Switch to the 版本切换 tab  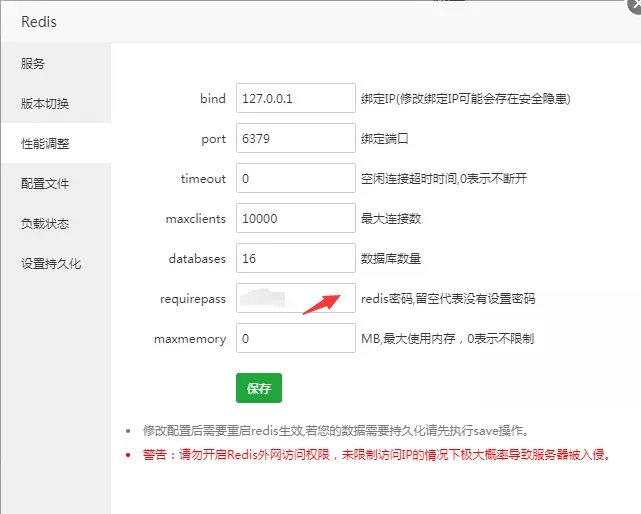tap(45, 104)
